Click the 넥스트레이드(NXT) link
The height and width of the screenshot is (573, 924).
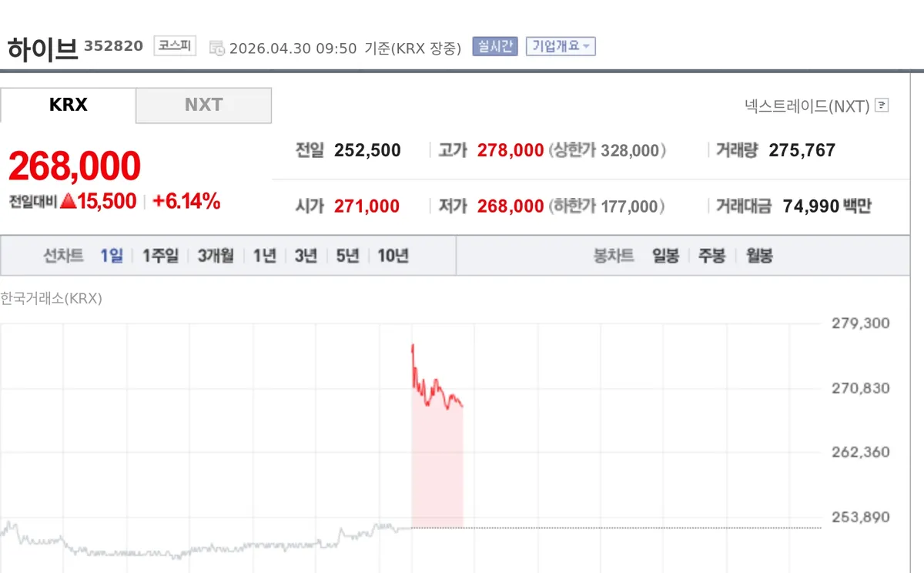click(x=807, y=106)
